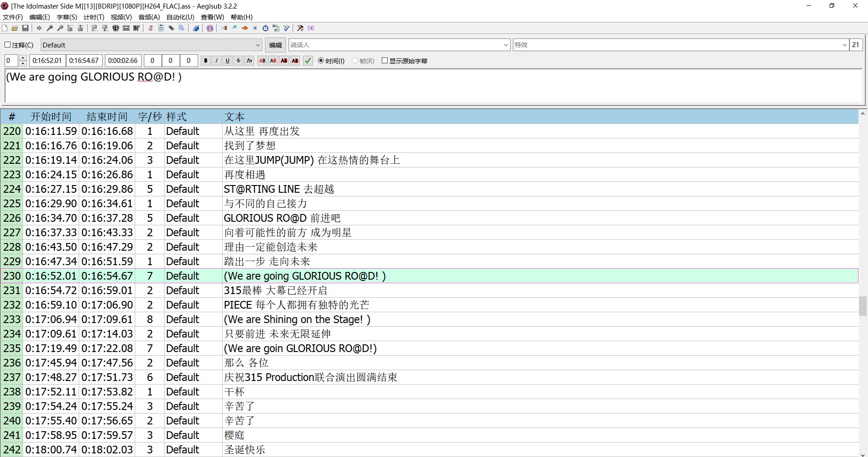Image resolution: width=868 pixels, height=457 pixels.
Task: Click the duration field 0:00:02.66
Action: 123,61
